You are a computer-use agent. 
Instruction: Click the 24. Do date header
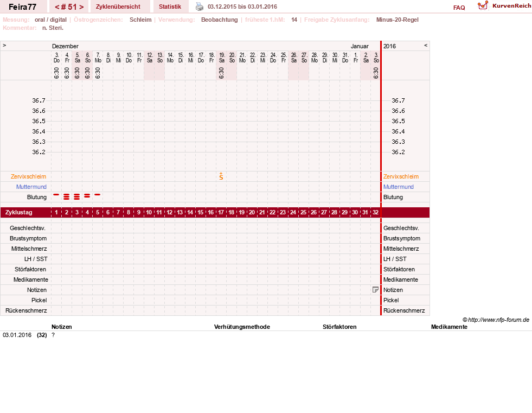pos(273,58)
